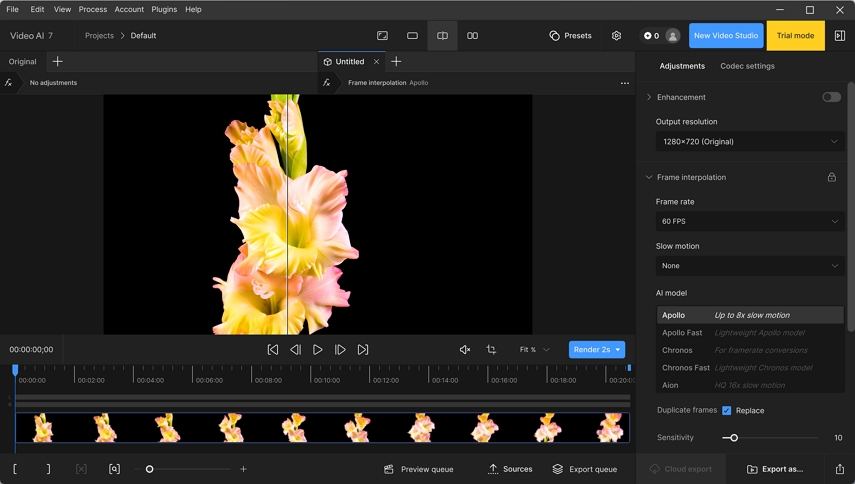Click the share icon next to Export as

839,469
